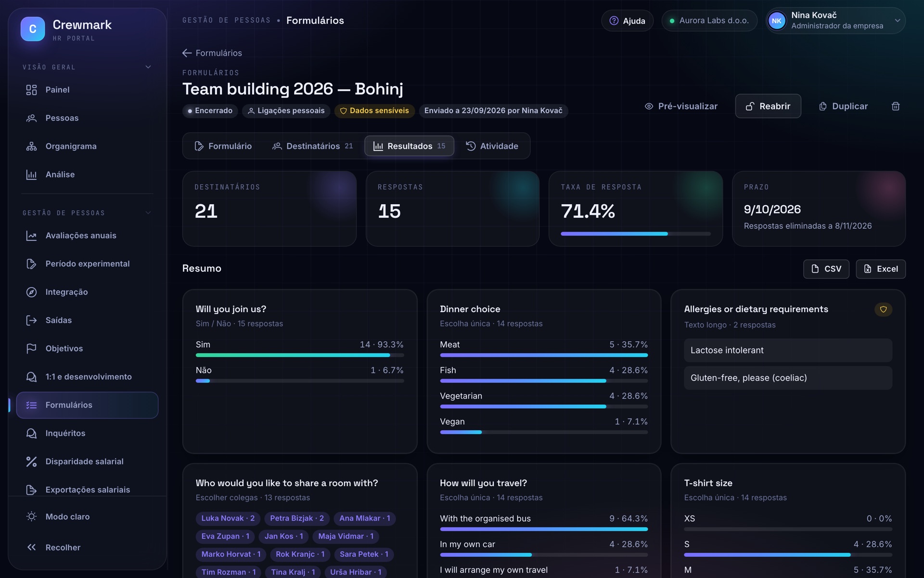
Task: Open Período experimental in the sidebar
Action: [x=87, y=264]
